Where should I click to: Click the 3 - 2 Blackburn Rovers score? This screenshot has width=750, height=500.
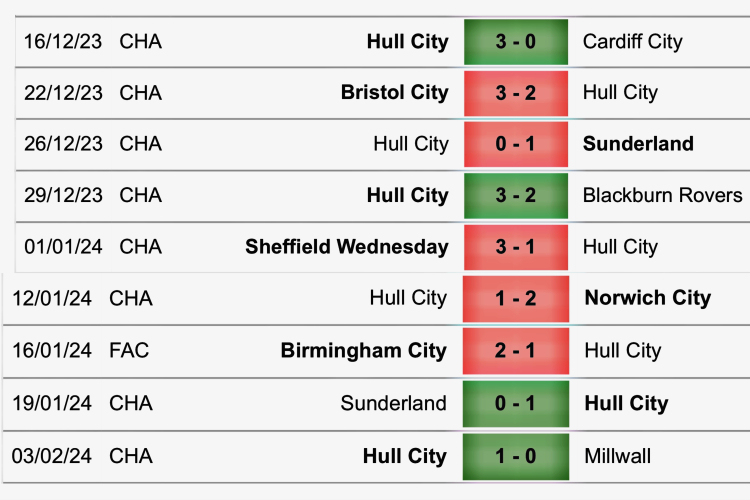tap(515, 195)
